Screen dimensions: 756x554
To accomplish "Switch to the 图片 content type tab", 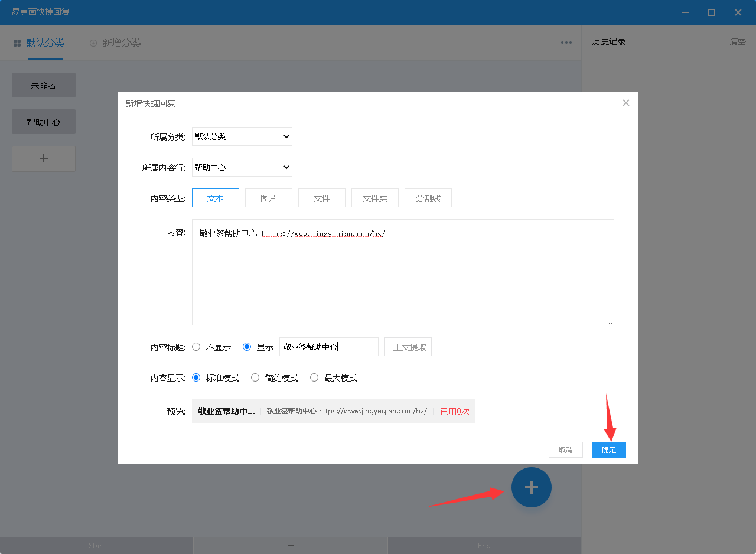I will tap(269, 198).
